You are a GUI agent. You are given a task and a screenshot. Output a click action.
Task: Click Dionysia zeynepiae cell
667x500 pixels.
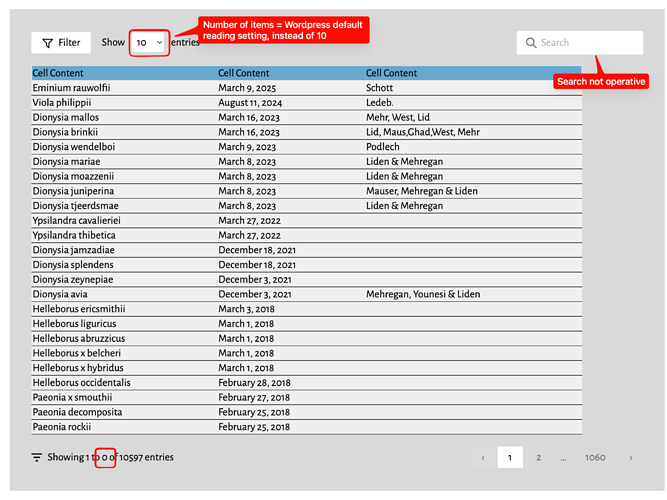[73, 279]
